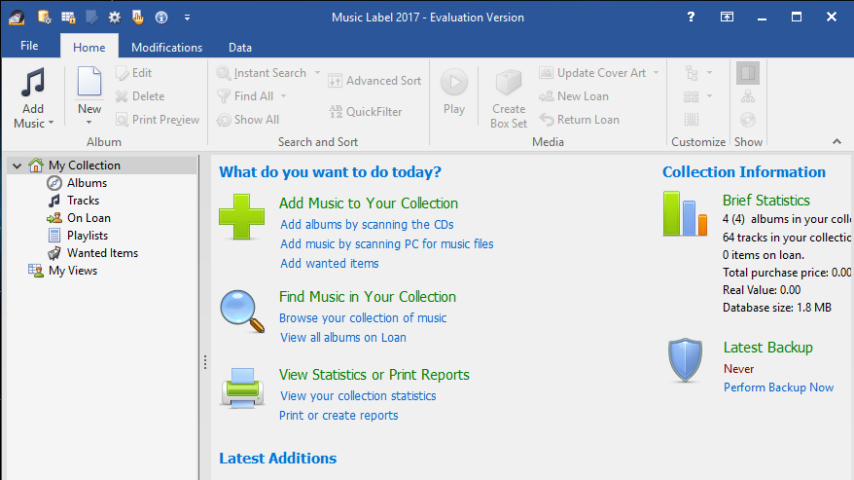Open second Customize grid icon dropdown arrow
The width and height of the screenshot is (854, 480).
point(709,96)
